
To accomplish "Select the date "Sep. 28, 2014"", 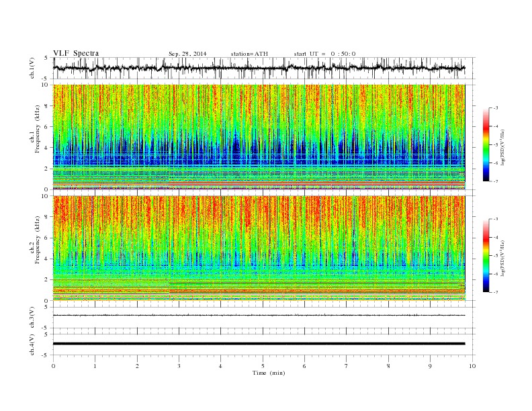I will click(187, 54).
